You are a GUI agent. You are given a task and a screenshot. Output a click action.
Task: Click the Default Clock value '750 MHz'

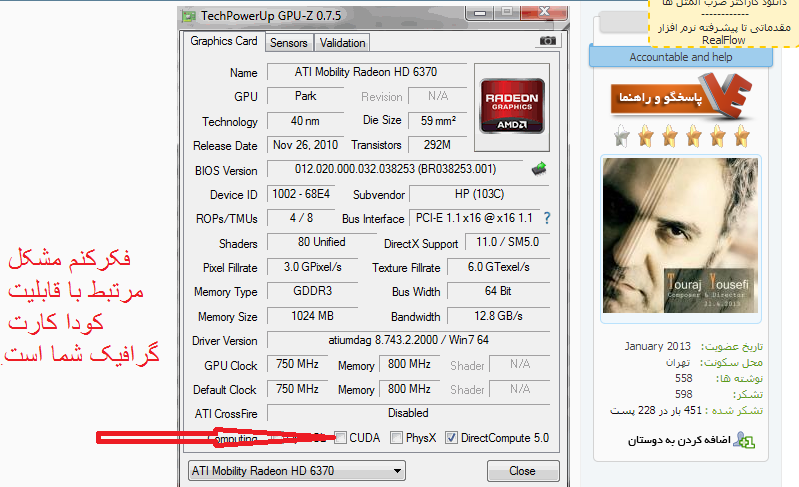click(298, 389)
